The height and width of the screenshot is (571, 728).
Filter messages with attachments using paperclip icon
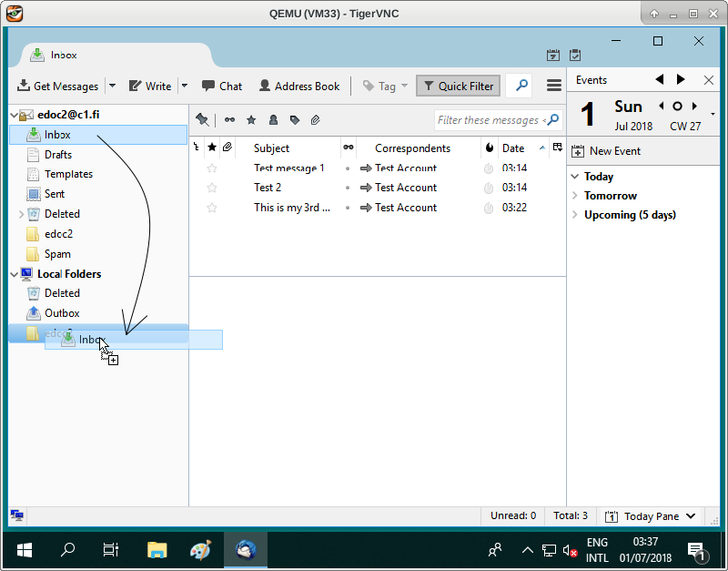coord(316,119)
